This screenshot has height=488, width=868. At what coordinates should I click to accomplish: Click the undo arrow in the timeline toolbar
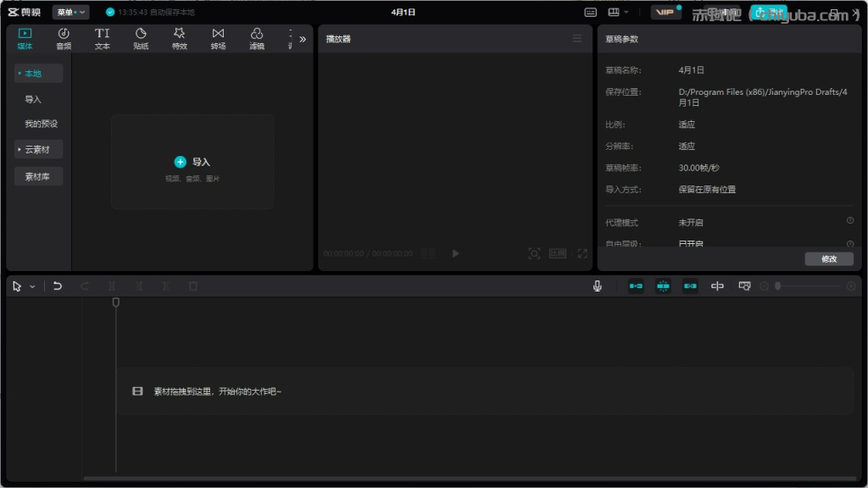pyautogui.click(x=58, y=286)
